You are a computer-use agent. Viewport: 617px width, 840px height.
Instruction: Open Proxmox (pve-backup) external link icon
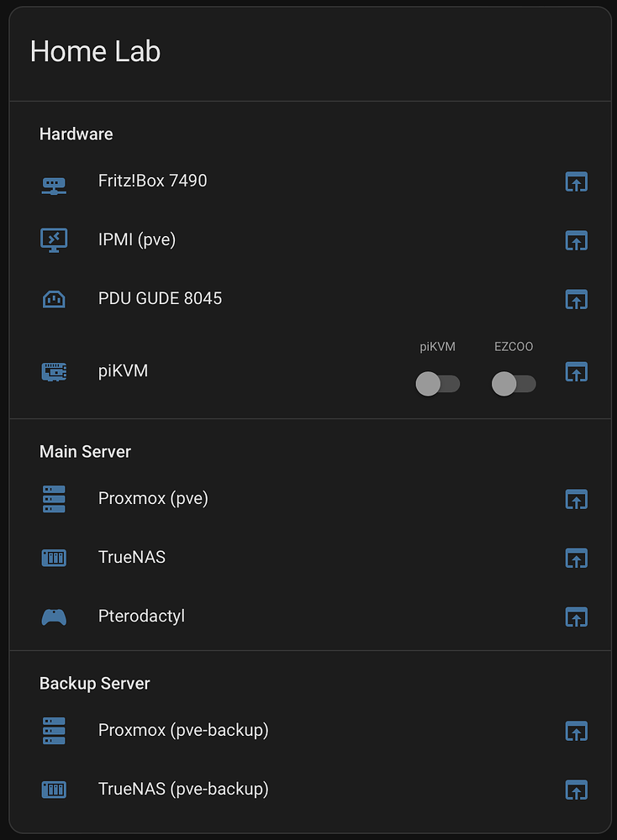577,732
